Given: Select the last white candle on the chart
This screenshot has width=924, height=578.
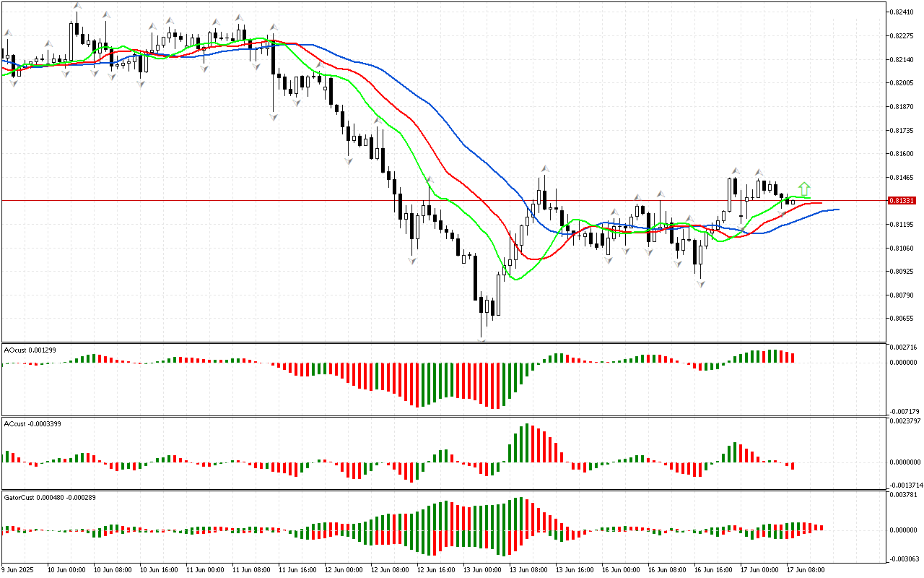Looking at the screenshot, I should pos(792,202).
